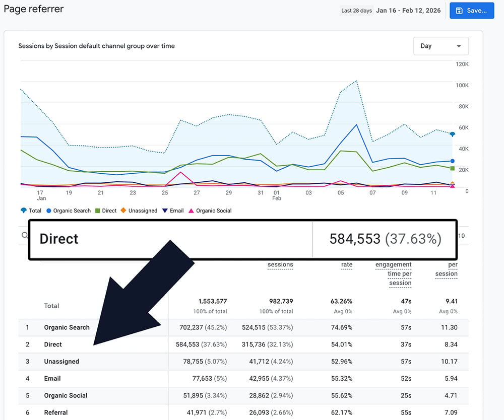This screenshot has width=504, height=420.
Task: Open the Jan 16 - Feb 12 date range
Action: [x=408, y=11]
